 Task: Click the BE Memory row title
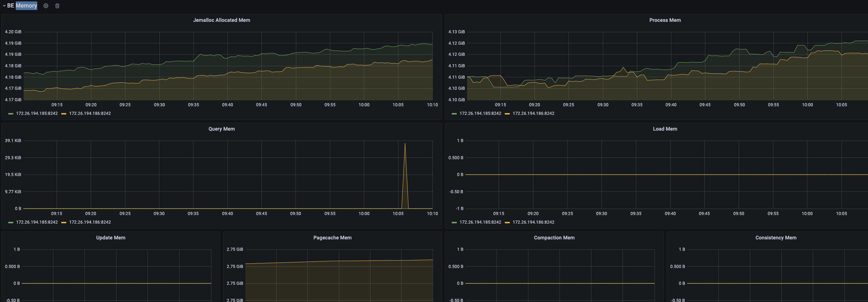tap(22, 6)
